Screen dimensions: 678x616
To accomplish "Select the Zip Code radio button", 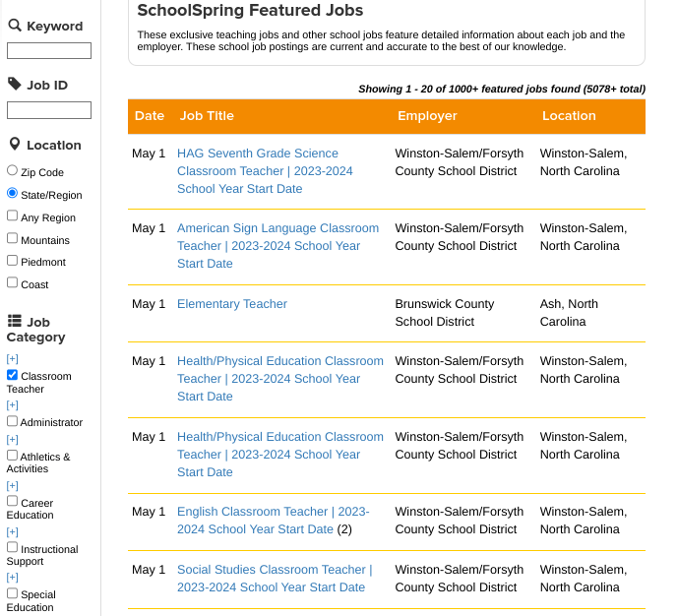I will pyautogui.click(x=13, y=171).
